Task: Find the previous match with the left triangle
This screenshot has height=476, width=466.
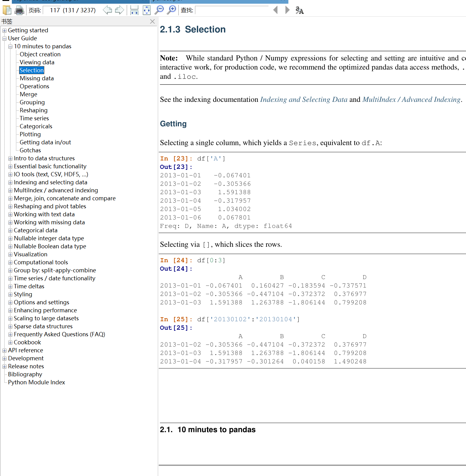Action: pyautogui.click(x=275, y=10)
